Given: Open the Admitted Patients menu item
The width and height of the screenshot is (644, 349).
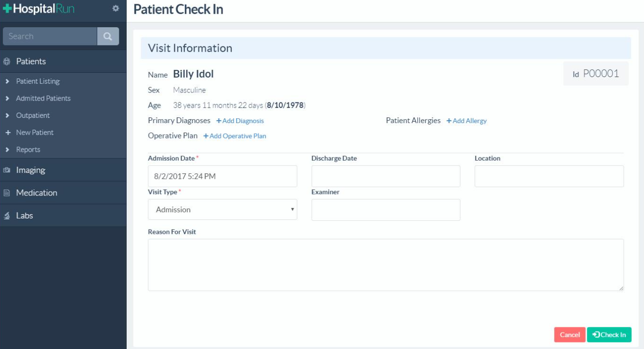Looking at the screenshot, I should (x=43, y=99).
